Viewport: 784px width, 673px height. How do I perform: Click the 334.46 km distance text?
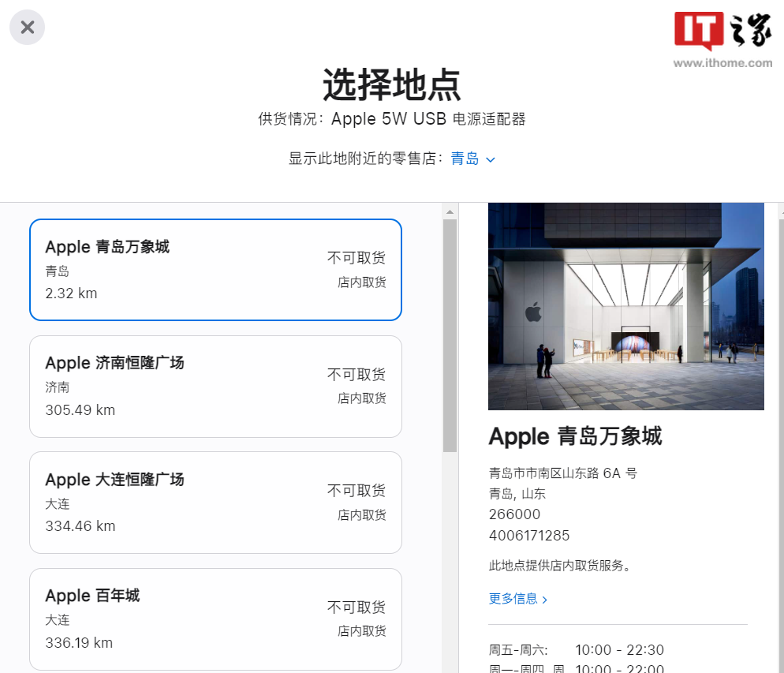coord(80,526)
